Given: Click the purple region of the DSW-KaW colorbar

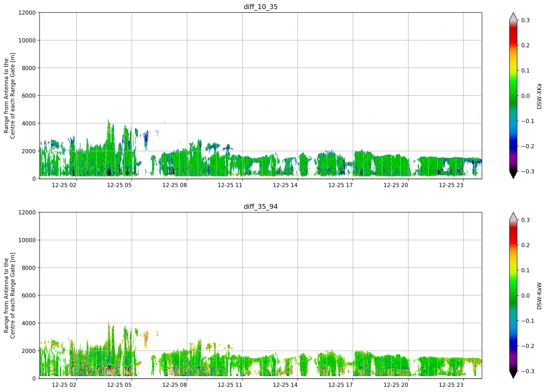Looking at the screenshot, I should point(513,359).
